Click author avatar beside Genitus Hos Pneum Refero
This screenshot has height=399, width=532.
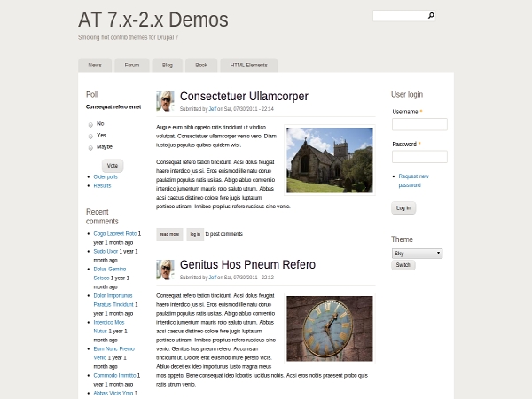(165, 270)
